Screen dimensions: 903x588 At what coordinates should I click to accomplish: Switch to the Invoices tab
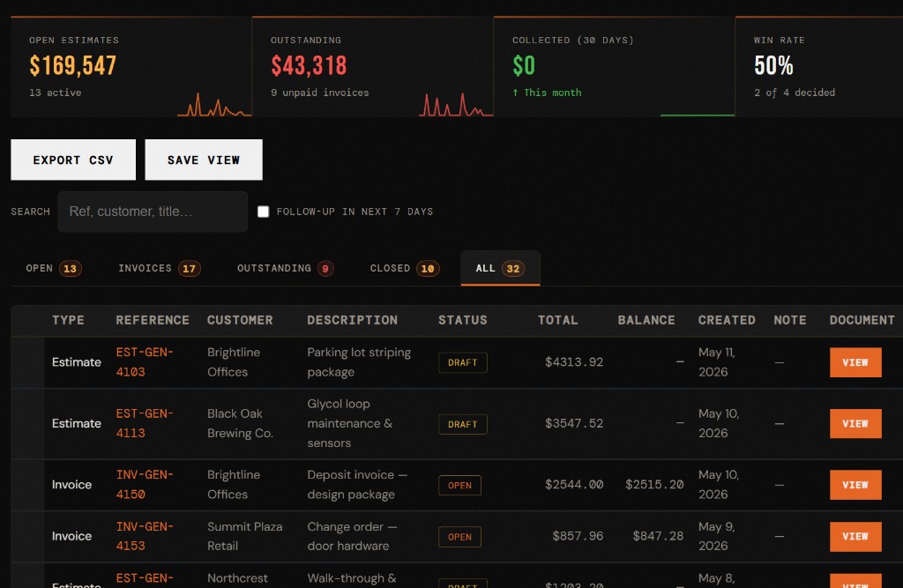click(x=159, y=268)
